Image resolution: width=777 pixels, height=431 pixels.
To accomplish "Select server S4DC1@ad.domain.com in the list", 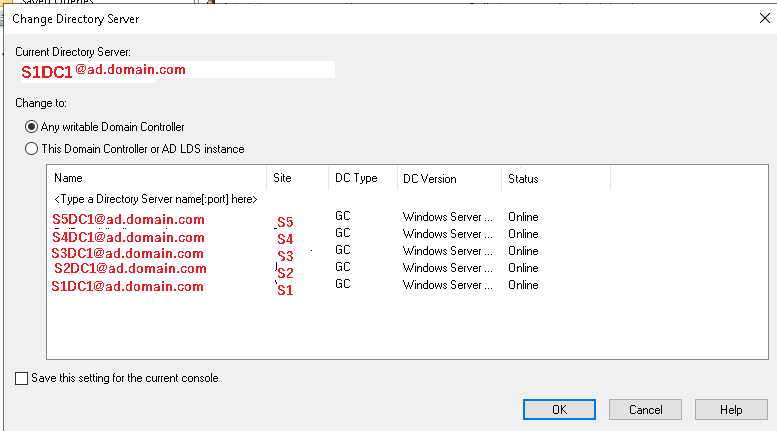I will 128,237.
